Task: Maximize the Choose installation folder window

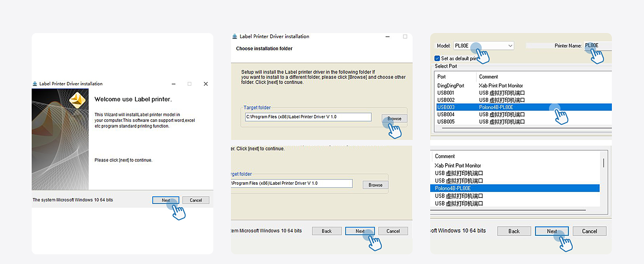Action: pyautogui.click(x=405, y=37)
